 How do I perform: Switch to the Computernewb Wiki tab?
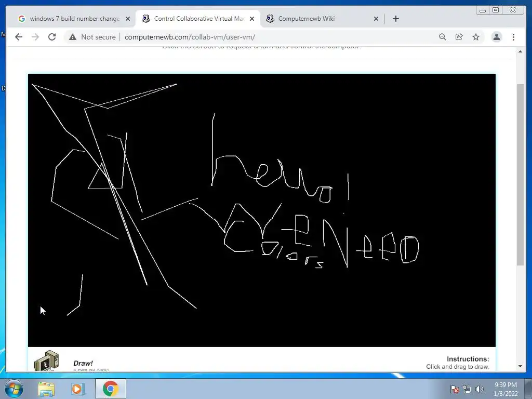tap(322, 19)
